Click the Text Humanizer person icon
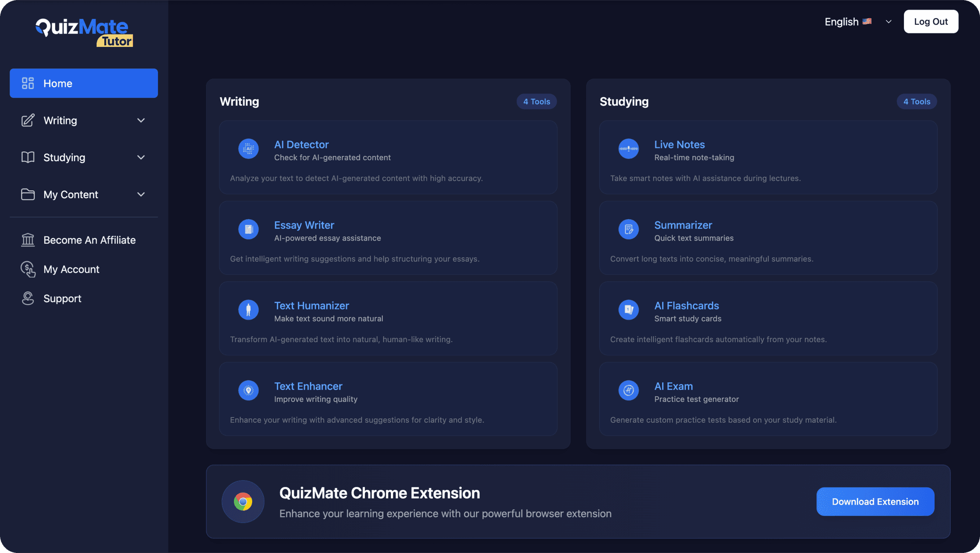The width and height of the screenshot is (980, 553). tap(248, 310)
